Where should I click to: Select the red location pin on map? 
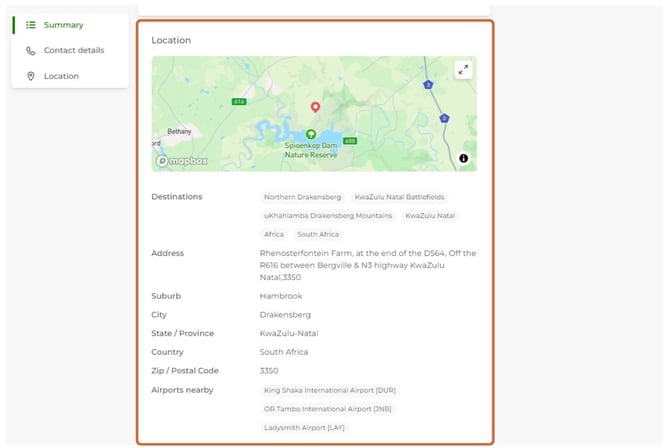tap(315, 107)
